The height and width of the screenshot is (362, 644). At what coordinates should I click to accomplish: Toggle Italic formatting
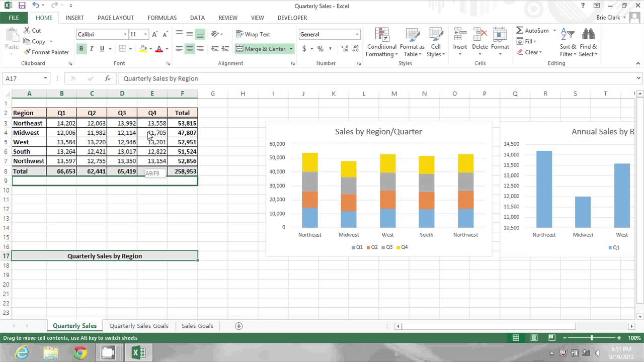92,49
